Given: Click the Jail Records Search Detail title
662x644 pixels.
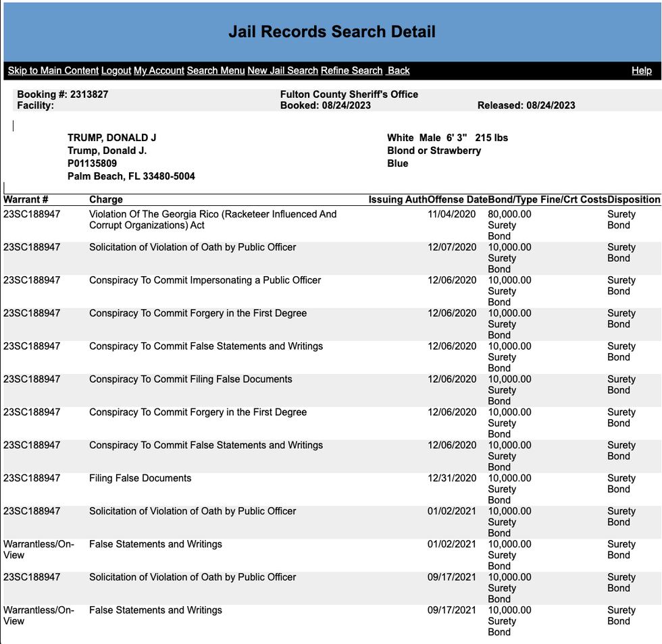Looking at the screenshot, I should click(331, 32).
